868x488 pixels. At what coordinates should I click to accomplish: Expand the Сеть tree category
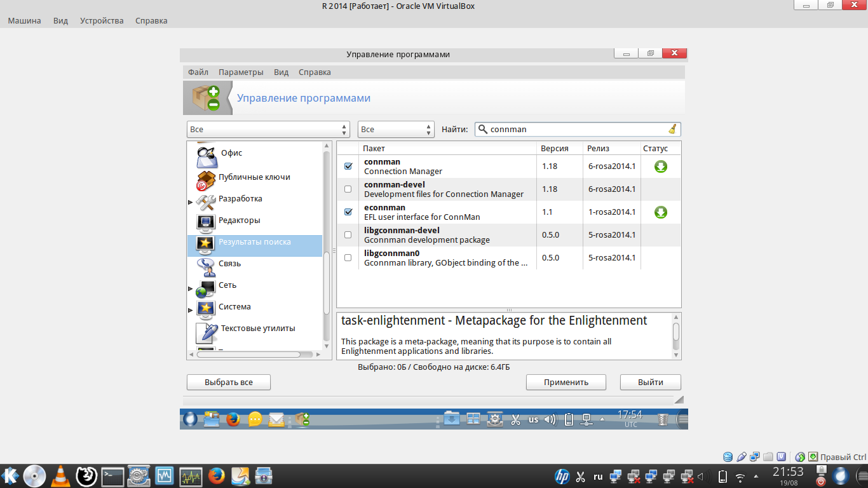(x=190, y=289)
